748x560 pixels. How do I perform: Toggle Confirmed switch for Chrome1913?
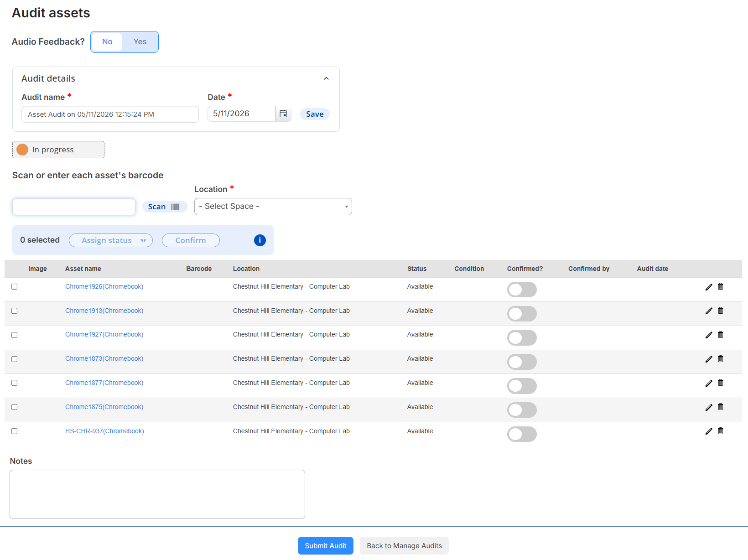[522, 314]
